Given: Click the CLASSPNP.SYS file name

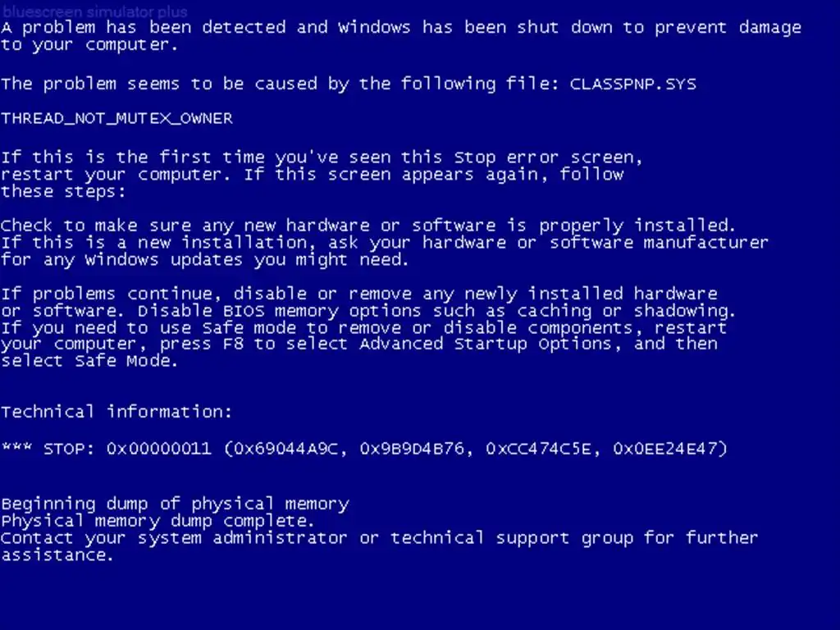Looking at the screenshot, I should [632, 84].
